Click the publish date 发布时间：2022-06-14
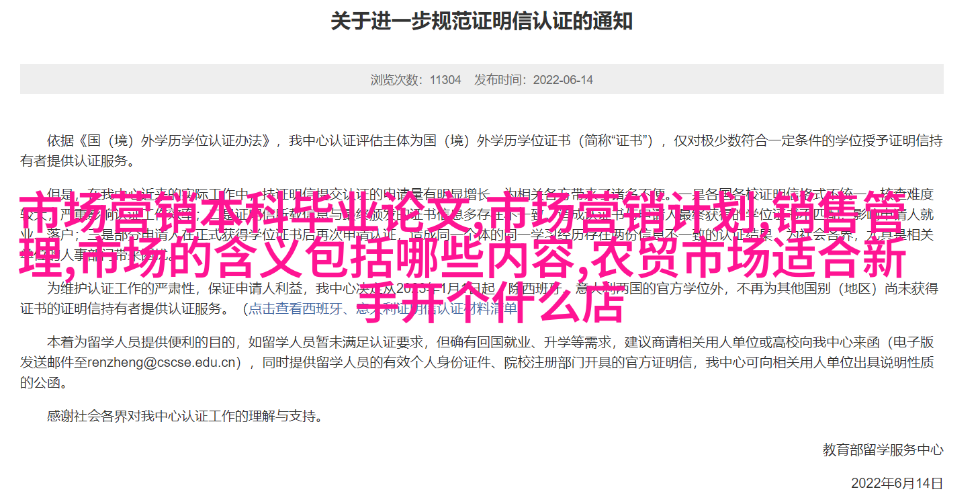Image resolution: width=980 pixels, height=504 pixels. pos(533,79)
